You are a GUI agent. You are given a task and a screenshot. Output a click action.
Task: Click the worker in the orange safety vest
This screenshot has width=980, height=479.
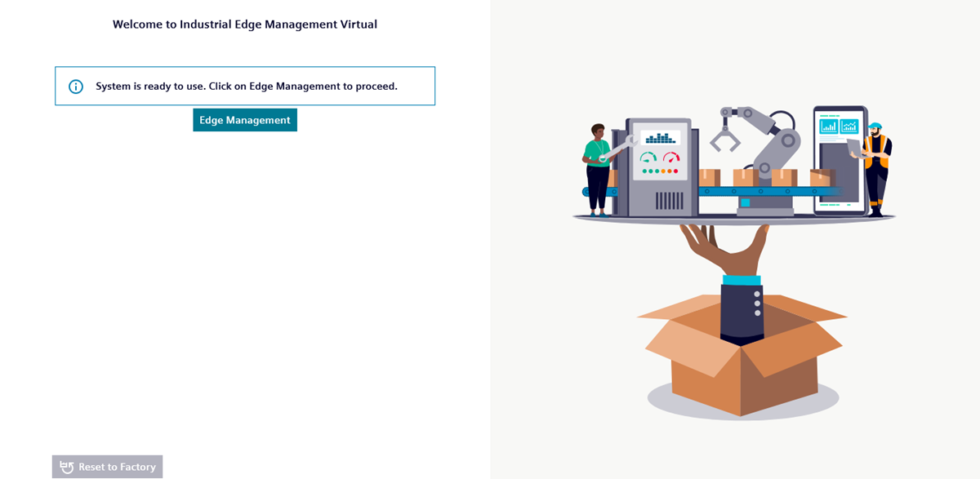coord(877,163)
